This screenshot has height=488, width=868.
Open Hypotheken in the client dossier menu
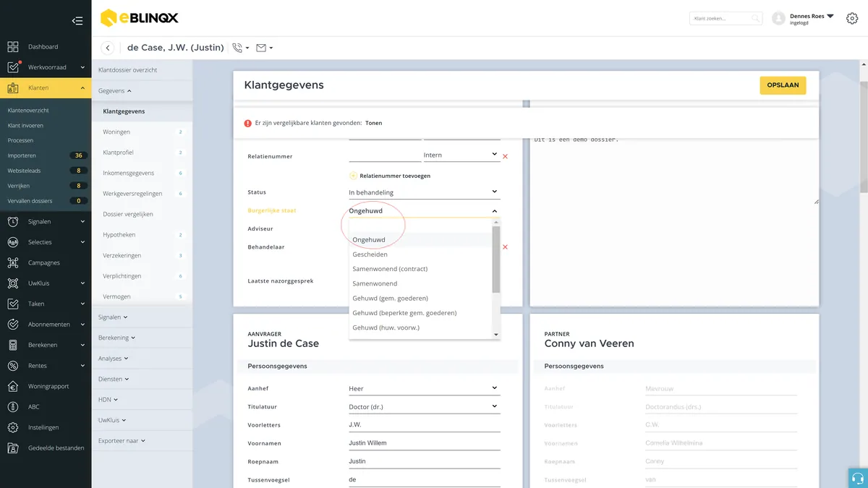[x=142, y=235]
